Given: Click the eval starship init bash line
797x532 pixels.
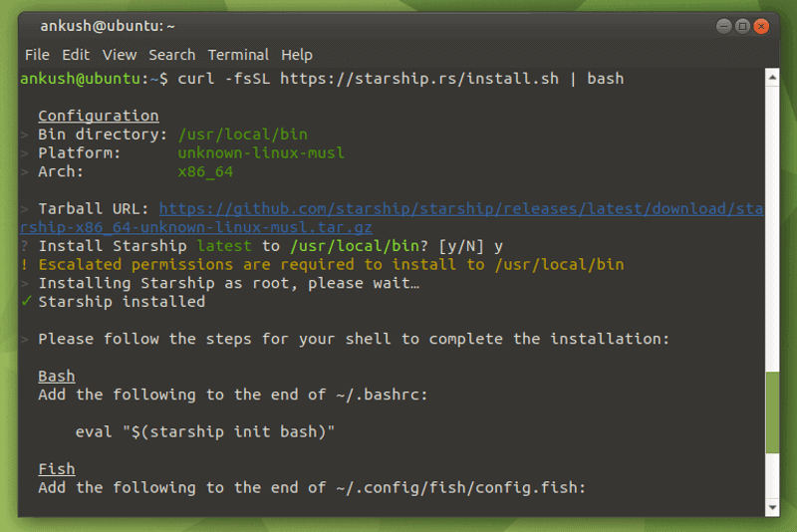Looking at the screenshot, I should (205, 431).
